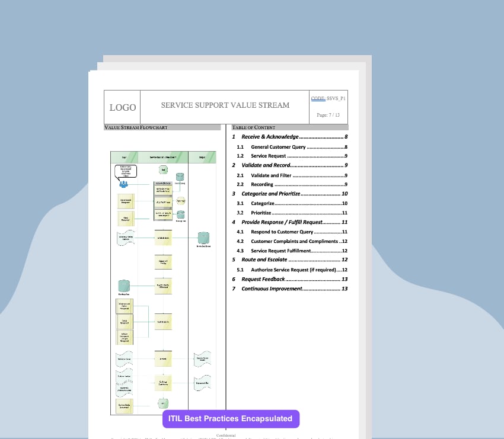Click the green End node in flowchart
The height and width of the screenshot is (439, 504).
click(163, 403)
